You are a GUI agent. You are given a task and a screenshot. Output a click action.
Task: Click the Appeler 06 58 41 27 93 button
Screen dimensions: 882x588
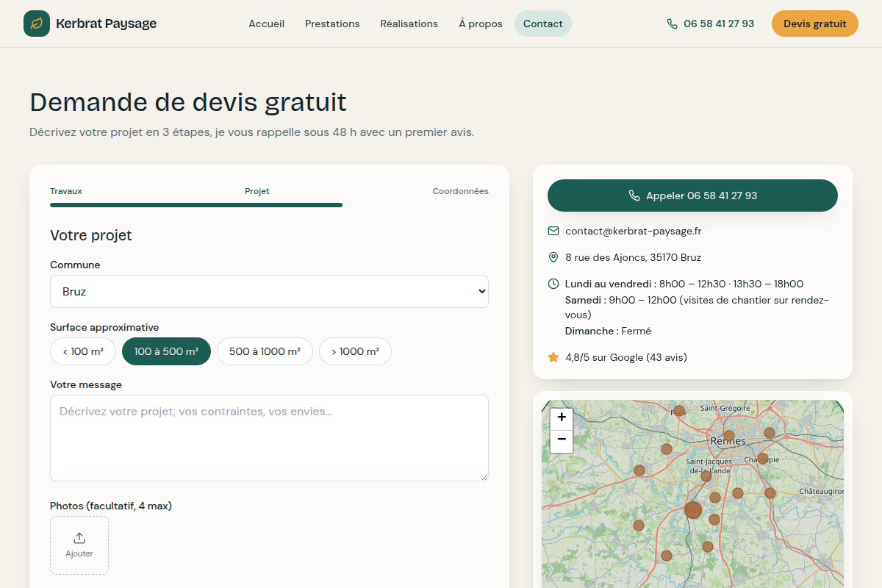pos(692,196)
